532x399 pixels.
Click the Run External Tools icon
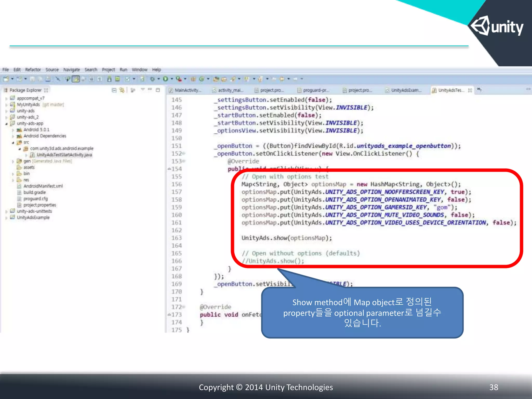pyautogui.click(x=178, y=79)
